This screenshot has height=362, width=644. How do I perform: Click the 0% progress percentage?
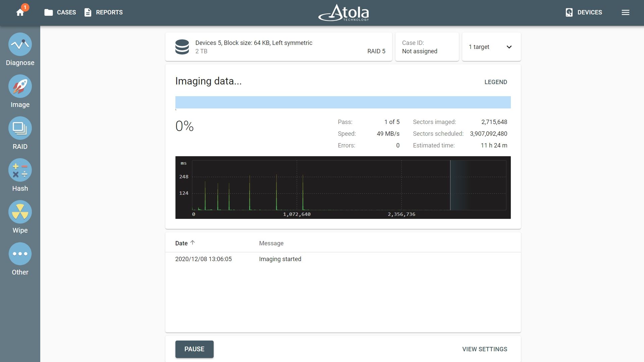tap(184, 126)
